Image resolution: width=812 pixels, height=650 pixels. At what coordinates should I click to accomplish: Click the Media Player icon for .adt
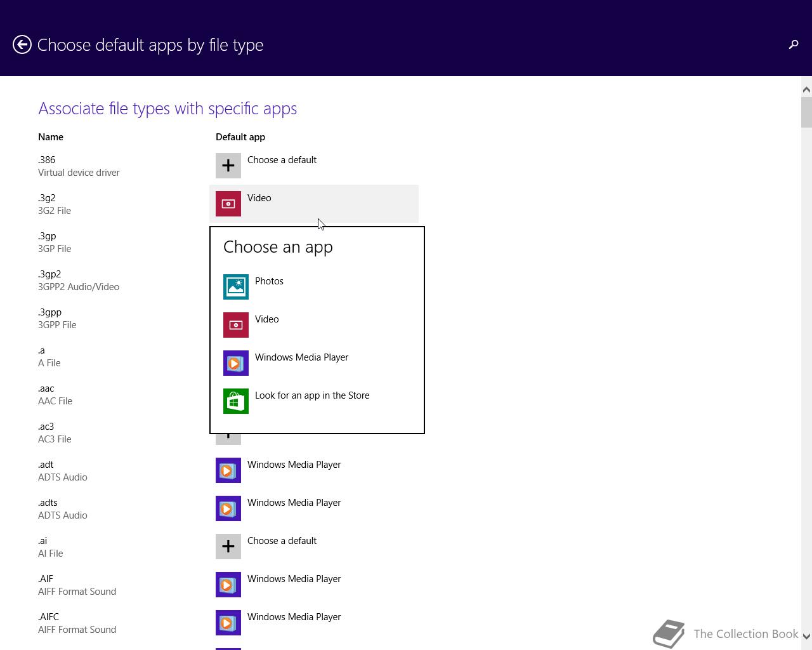pos(228,470)
